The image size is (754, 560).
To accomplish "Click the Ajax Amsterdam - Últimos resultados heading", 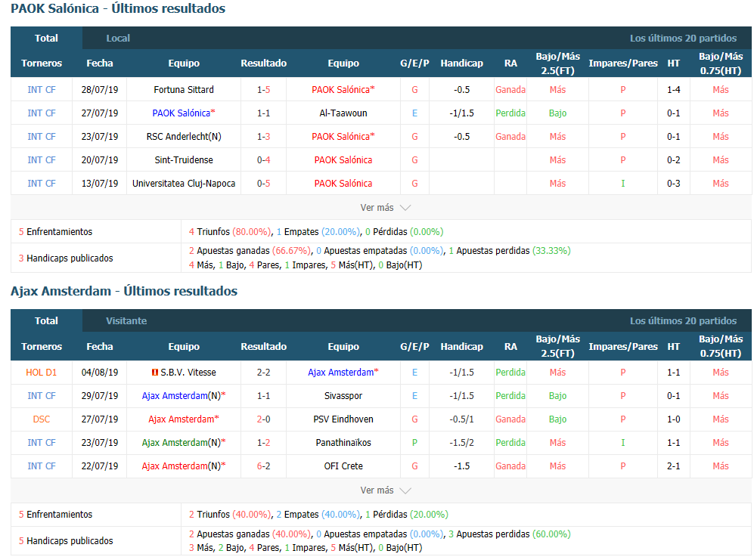I will tap(124, 291).
